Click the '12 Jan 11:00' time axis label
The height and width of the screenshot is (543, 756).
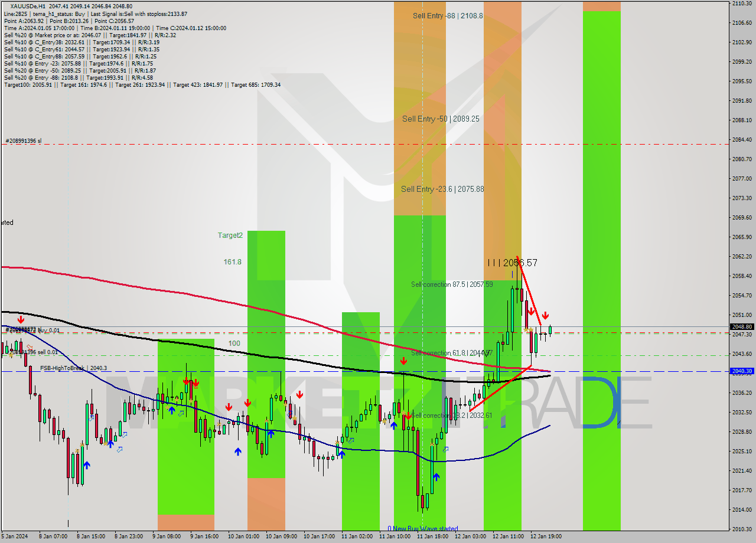pos(508,537)
